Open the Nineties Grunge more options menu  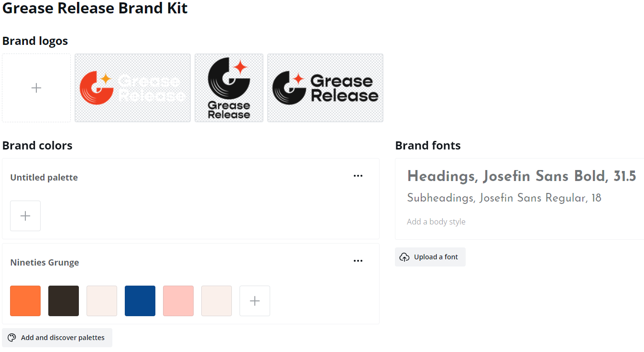(358, 261)
